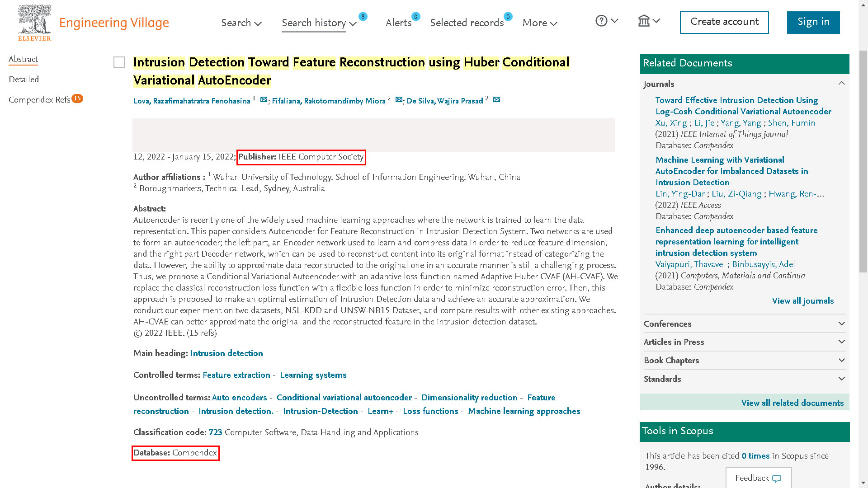
Task: Click View all related documents link
Action: click(792, 403)
